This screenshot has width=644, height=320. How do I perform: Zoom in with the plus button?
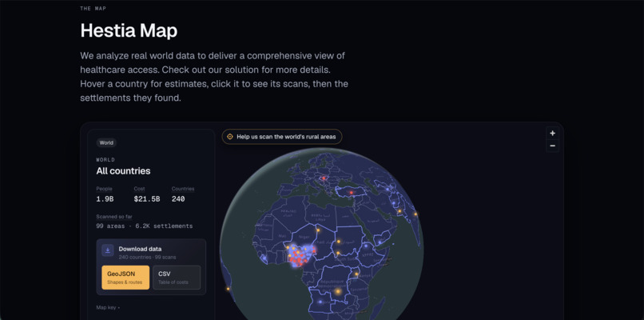point(552,134)
